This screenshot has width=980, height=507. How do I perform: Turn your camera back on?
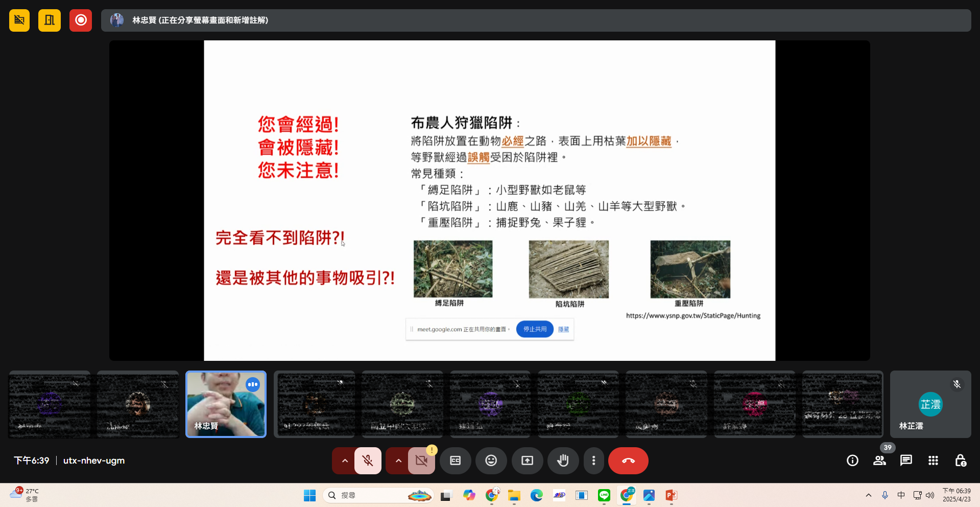pyautogui.click(x=421, y=460)
